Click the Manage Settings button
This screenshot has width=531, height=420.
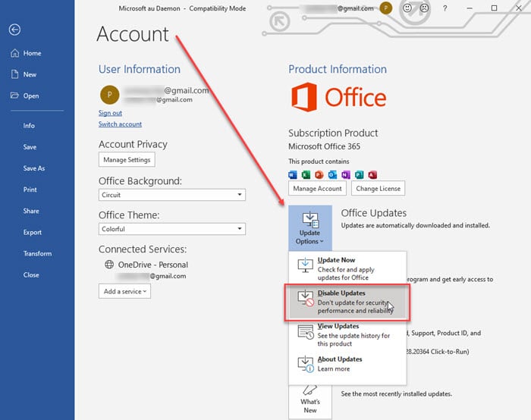click(x=127, y=160)
